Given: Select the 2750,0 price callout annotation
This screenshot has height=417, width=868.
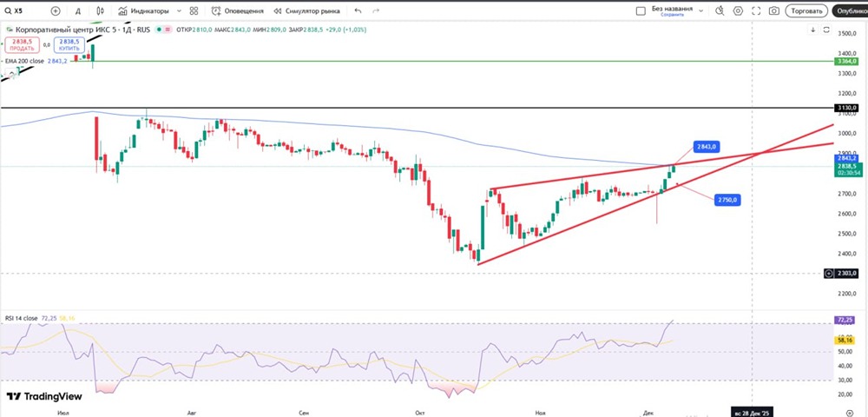Looking at the screenshot, I should 727,200.
